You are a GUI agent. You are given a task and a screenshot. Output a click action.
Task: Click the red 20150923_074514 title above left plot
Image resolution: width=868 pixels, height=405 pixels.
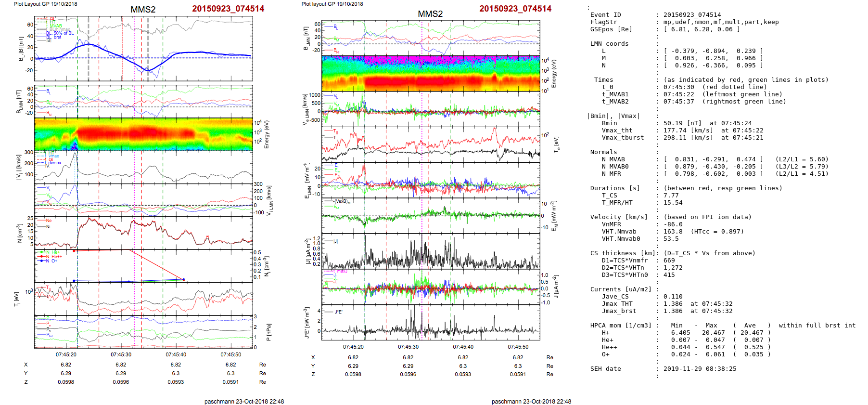coord(228,9)
